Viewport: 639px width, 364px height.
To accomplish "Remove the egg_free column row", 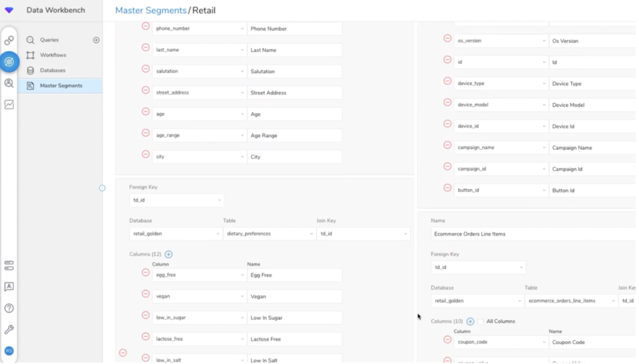I will (x=146, y=273).
